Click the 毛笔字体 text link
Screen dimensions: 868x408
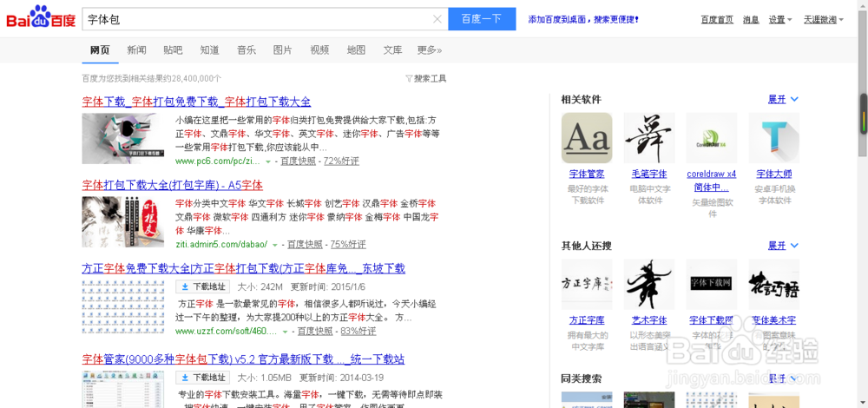649,174
